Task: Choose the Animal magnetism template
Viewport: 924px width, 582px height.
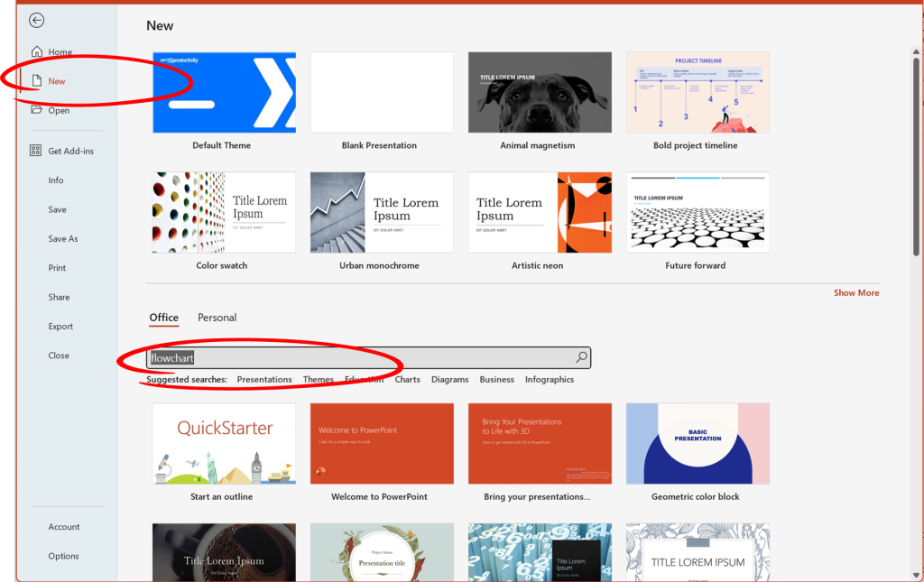Action: tap(540, 92)
